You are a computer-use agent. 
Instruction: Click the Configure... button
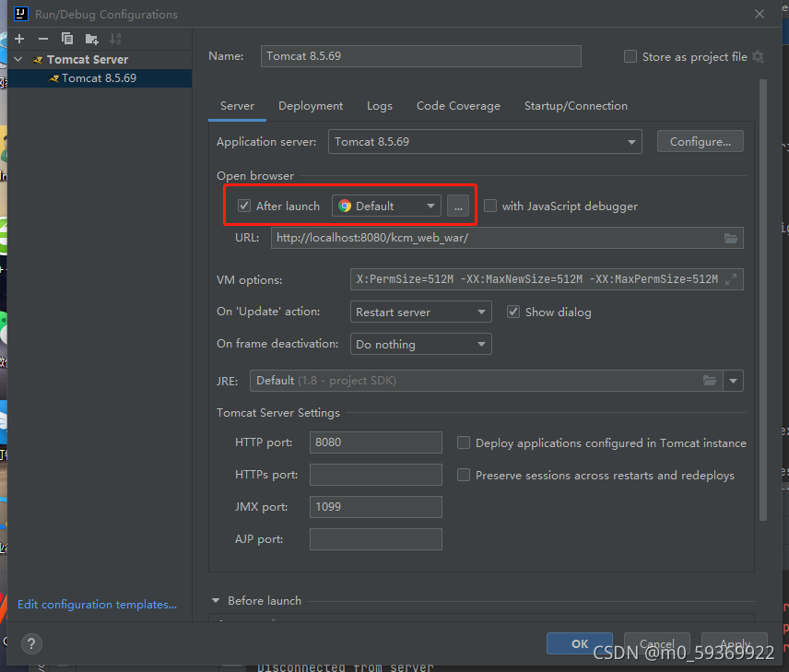700,141
